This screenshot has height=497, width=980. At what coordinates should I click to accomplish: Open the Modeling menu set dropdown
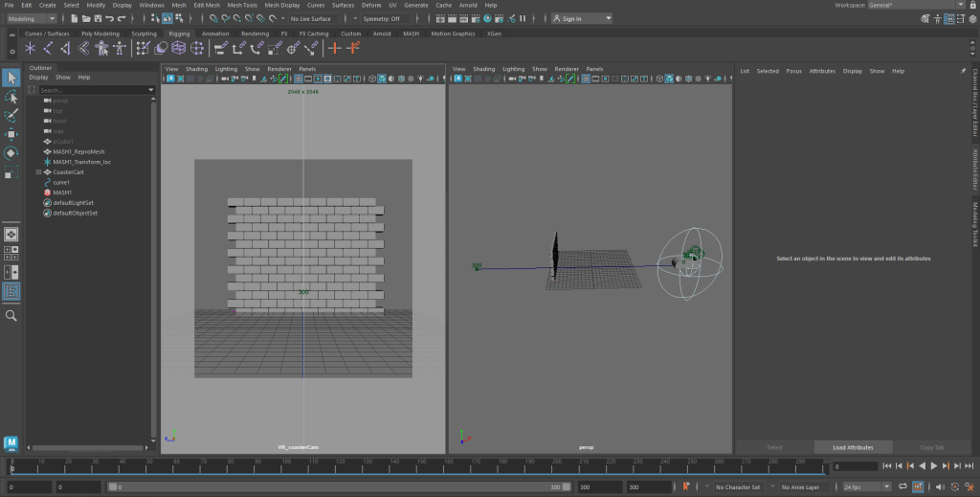click(32, 18)
